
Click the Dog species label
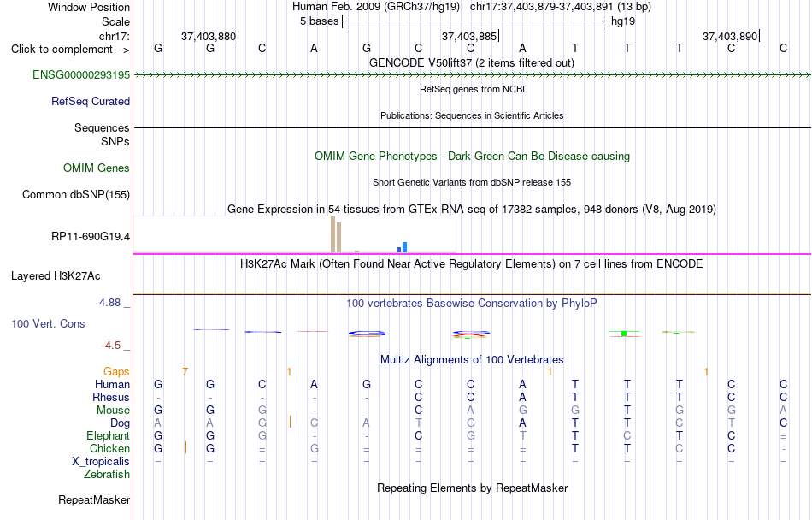click(x=121, y=423)
